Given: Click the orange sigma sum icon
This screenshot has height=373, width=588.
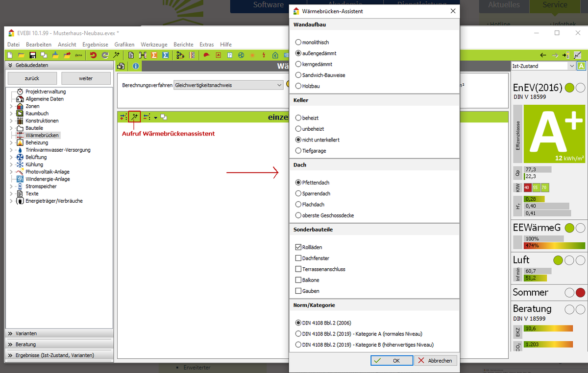Looking at the screenshot, I should coord(154,55).
